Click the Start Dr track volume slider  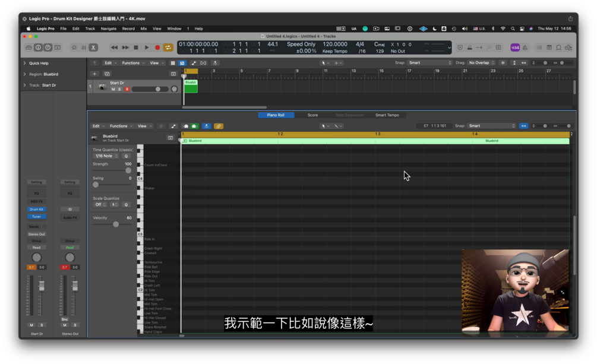pos(150,89)
